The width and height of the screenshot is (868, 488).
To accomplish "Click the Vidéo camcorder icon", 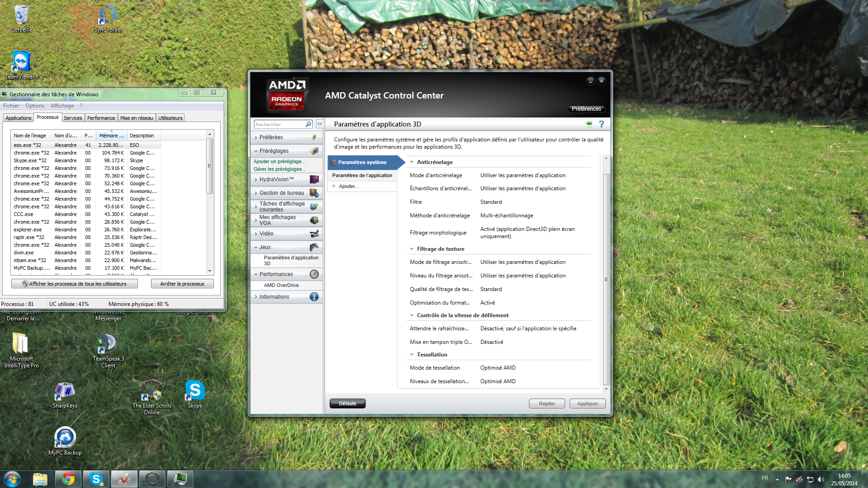I will [314, 234].
